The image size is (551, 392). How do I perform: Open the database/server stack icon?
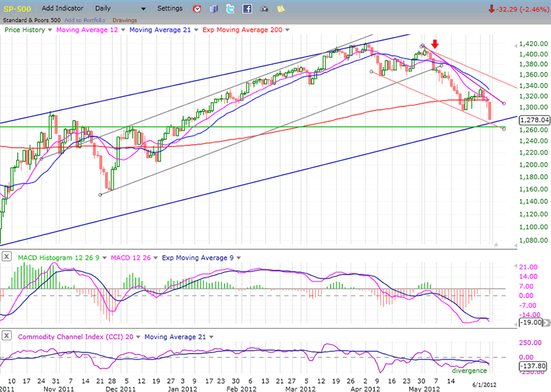pos(214,9)
